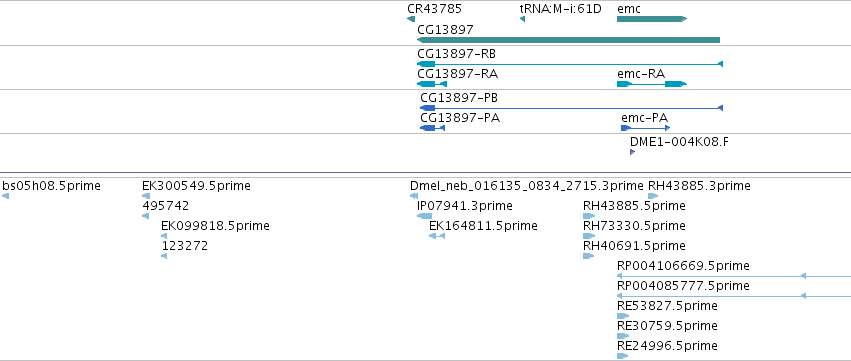Click the RH43885.3prime label text
The height and width of the screenshot is (361, 851).
pos(699,186)
